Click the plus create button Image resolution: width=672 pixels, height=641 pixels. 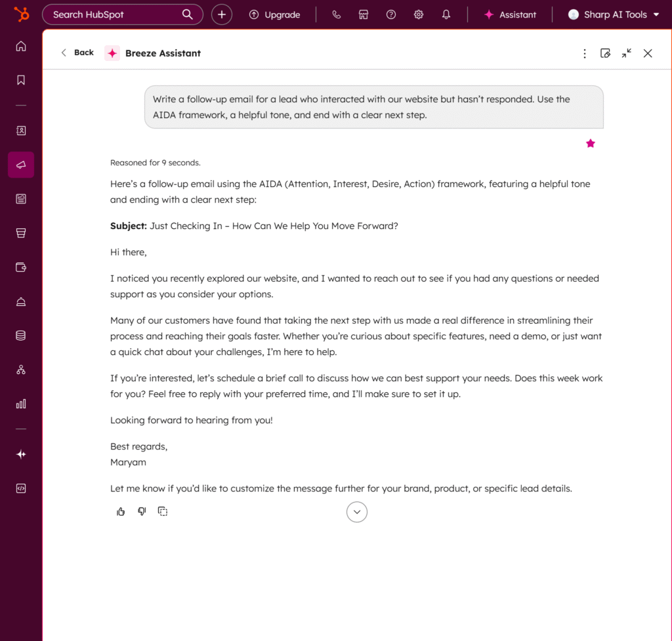[x=222, y=14]
